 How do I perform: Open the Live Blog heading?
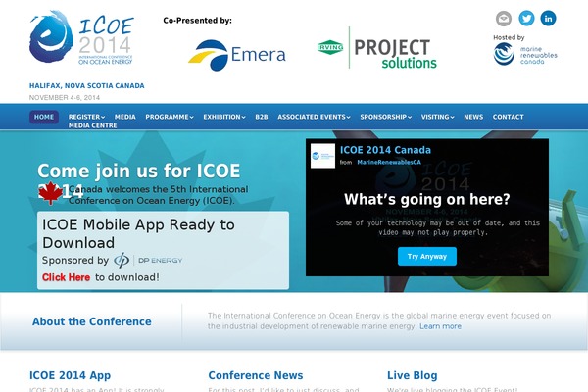(413, 375)
